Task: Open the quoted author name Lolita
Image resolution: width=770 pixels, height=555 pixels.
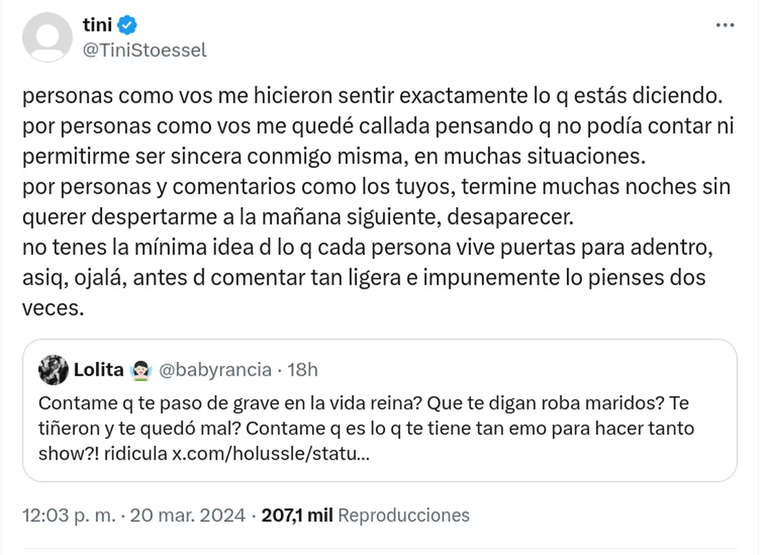Action: tap(99, 370)
